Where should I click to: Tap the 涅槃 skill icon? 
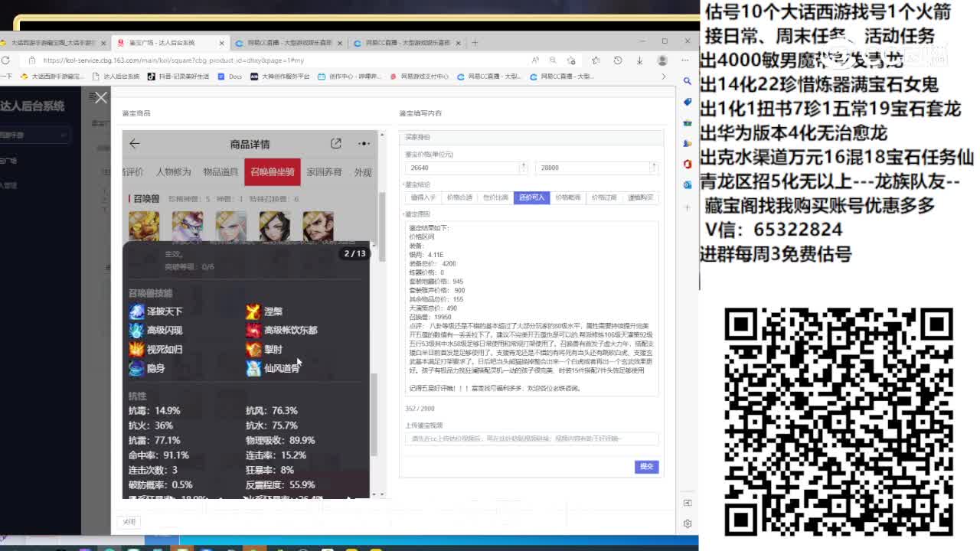pos(253,311)
